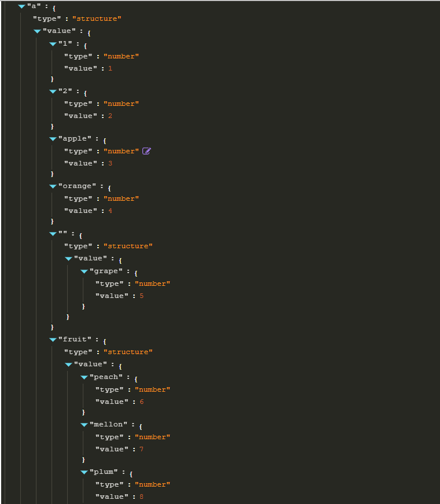Collapse the "peach" node triangle

[84, 377]
